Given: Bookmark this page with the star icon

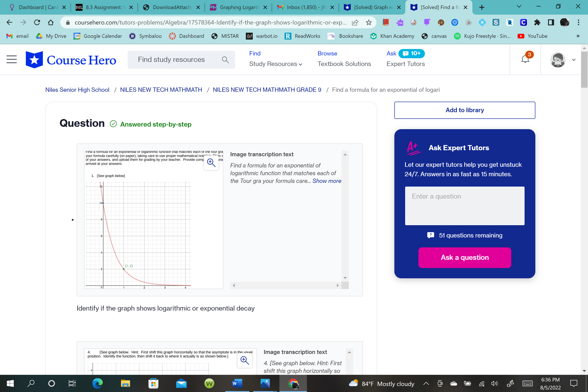Looking at the screenshot, I should 369,23.
